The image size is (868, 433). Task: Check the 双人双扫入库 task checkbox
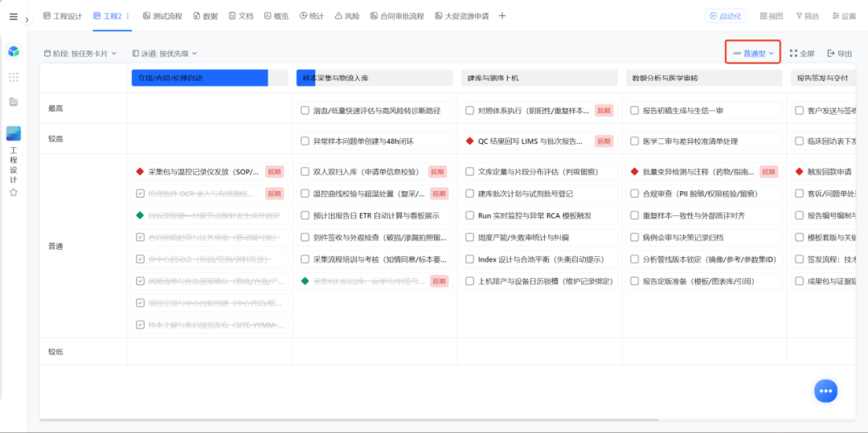tap(305, 171)
